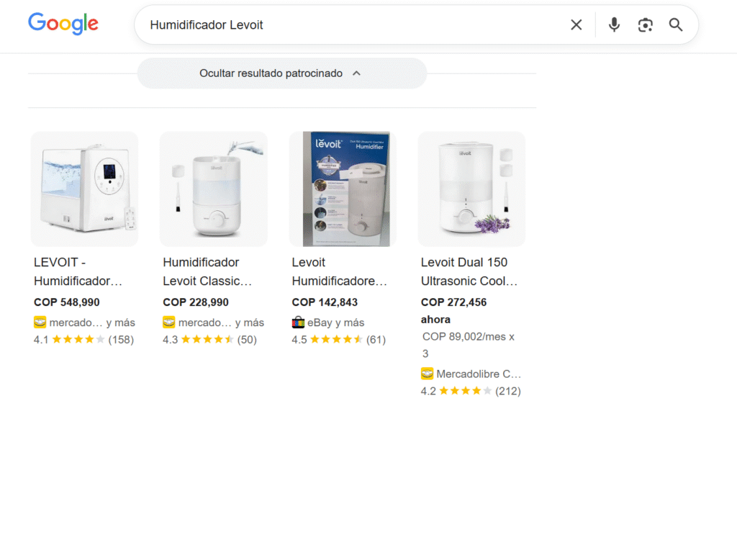This screenshot has width=737, height=560.
Task: Click Mercadolibre icon under COP 228,990
Action: coord(169,322)
